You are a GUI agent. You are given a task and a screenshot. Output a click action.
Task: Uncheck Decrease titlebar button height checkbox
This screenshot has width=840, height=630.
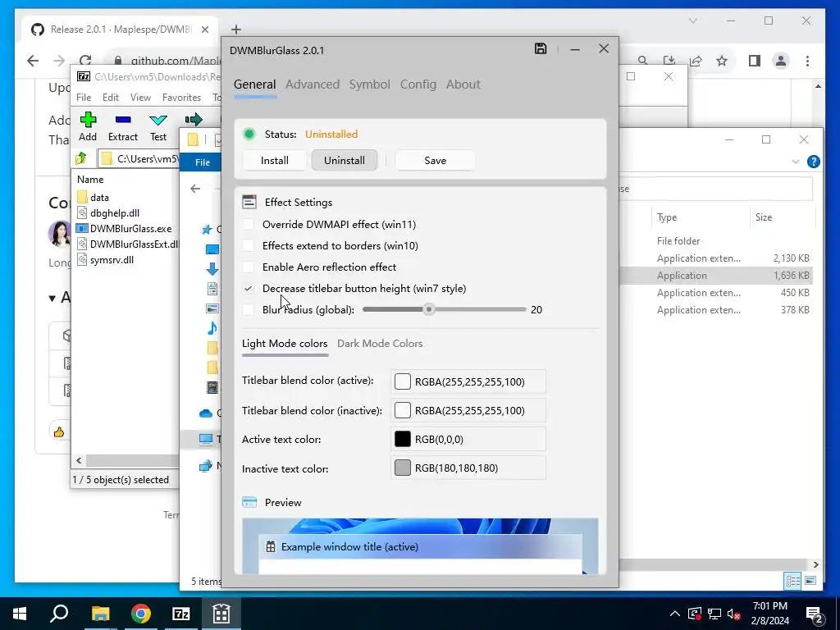coord(248,288)
